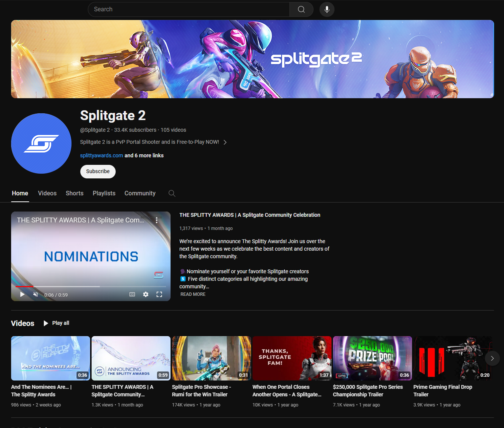This screenshot has height=428, width=504.
Task: Open video settings gear
Action: 146,294
